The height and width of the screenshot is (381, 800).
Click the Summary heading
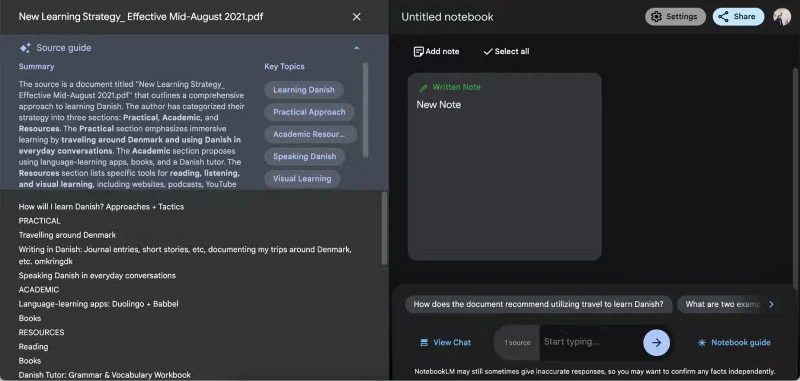(x=36, y=66)
